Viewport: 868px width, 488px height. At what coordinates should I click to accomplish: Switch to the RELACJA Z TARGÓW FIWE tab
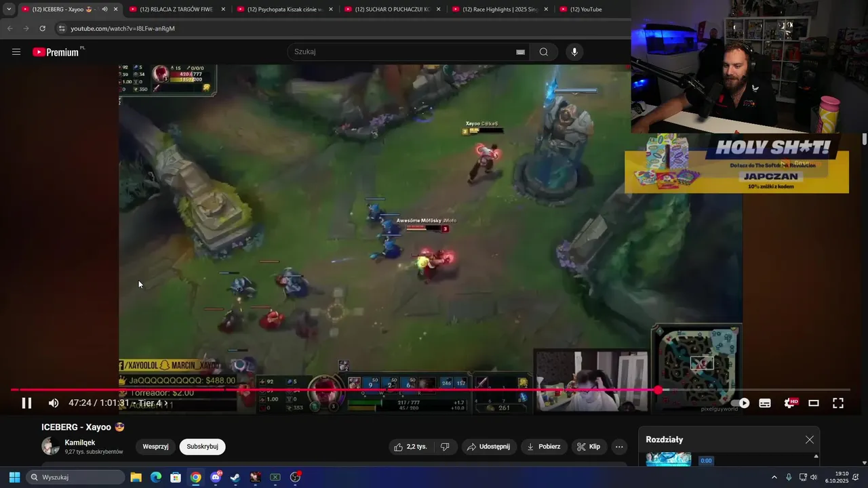point(176,9)
